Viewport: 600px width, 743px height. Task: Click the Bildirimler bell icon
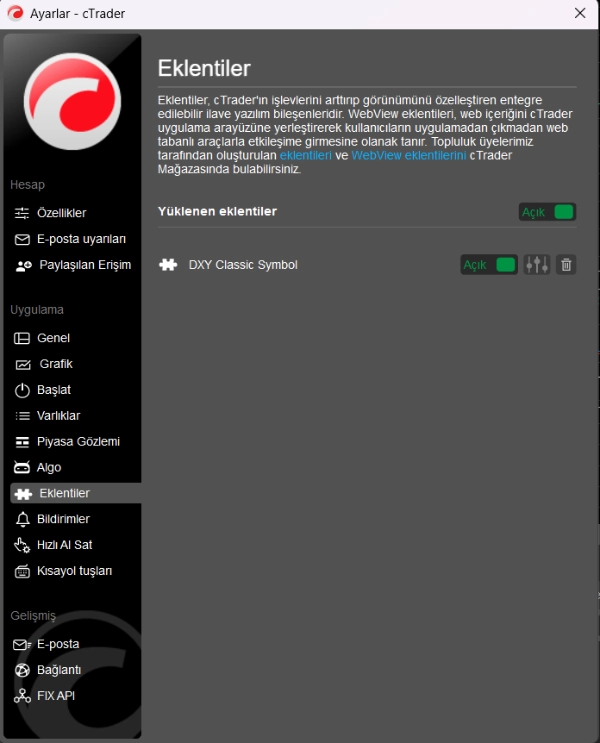pyautogui.click(x=22, y=519)
